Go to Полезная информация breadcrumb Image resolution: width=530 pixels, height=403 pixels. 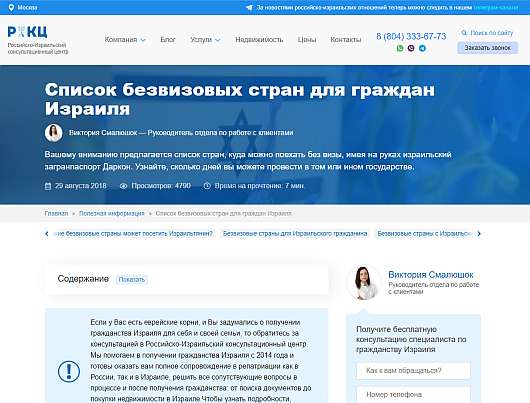[112, 213]
